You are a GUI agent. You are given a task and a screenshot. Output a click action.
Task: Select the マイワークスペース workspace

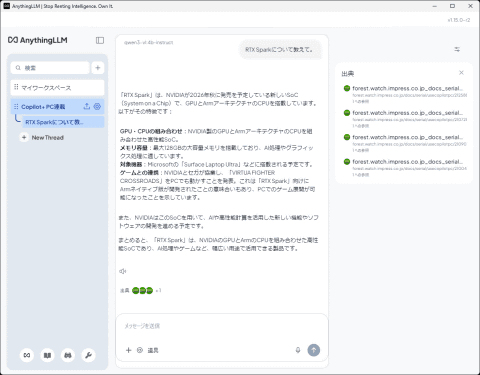(57, 88)
